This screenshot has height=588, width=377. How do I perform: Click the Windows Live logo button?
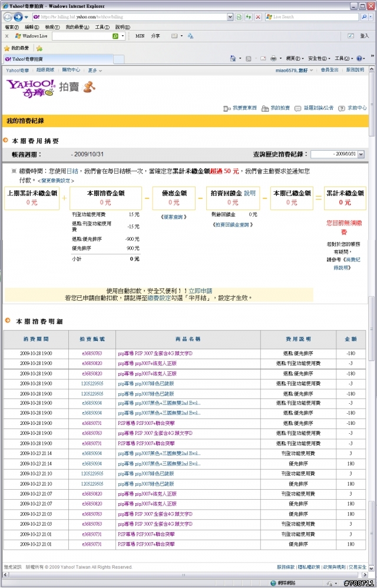tap(31, 36)
